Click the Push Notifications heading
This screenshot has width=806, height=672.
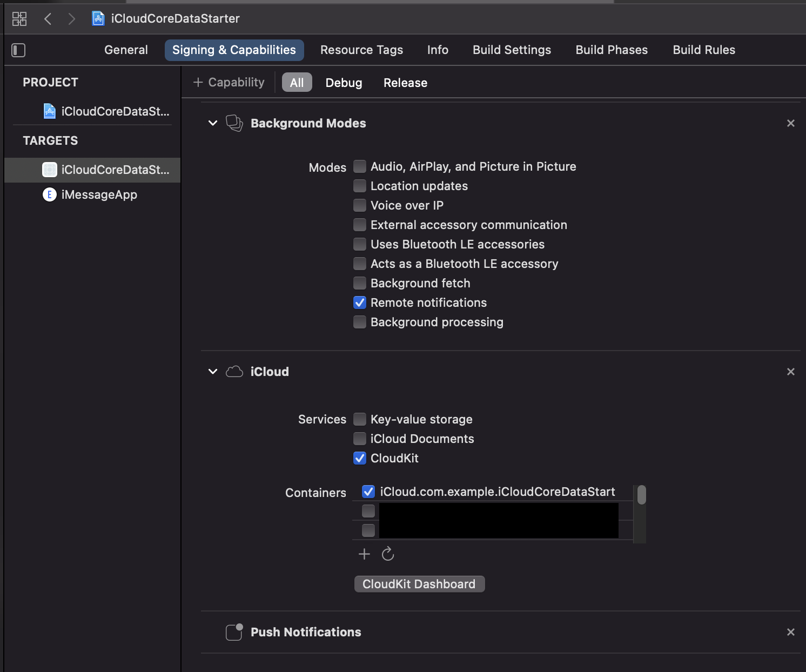coord(306,632)
